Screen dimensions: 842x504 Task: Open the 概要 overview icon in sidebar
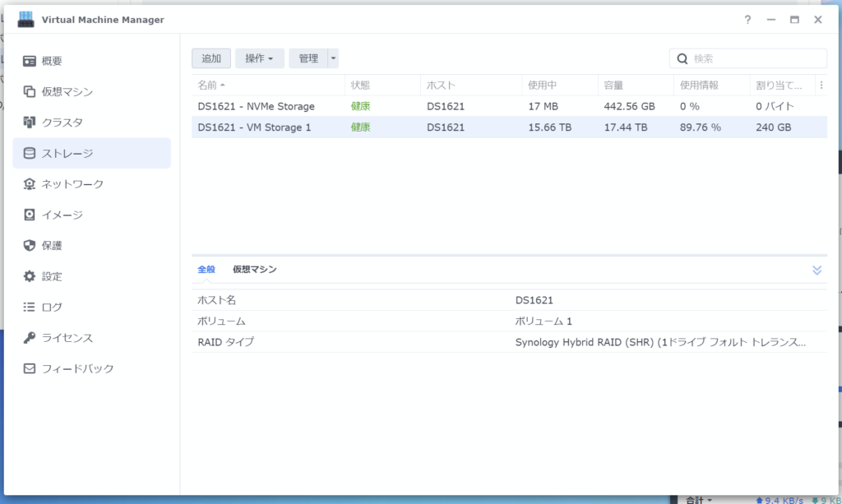pyautogui.click(x=29, y=61)
